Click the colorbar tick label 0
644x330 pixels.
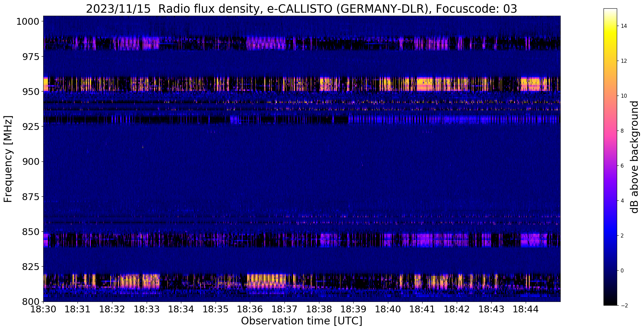622,271
